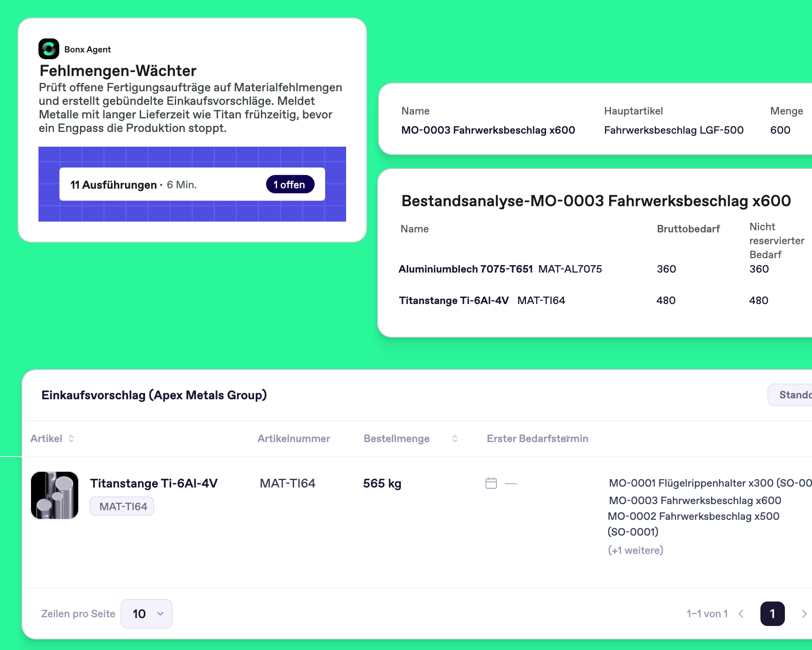
Task: Open the Zeilen pro Seite dropdown
Action: click(146, 614)
